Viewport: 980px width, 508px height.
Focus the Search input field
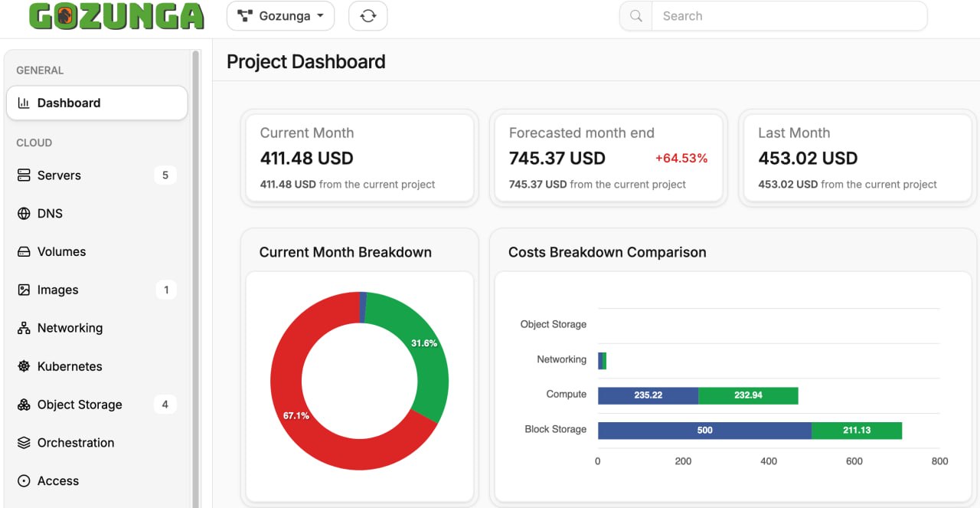pos(789,16)
